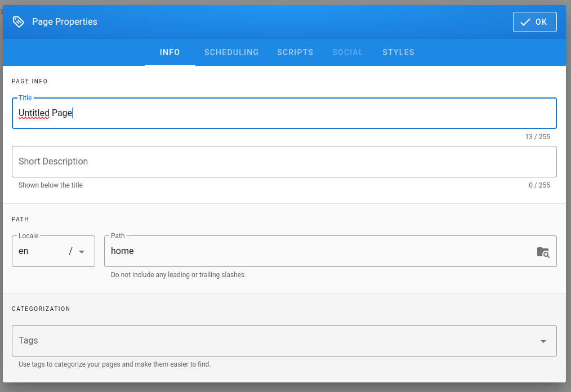Click the CATEGORIZATION section label
Screen dimensions: 571x392
pos(41,309)
